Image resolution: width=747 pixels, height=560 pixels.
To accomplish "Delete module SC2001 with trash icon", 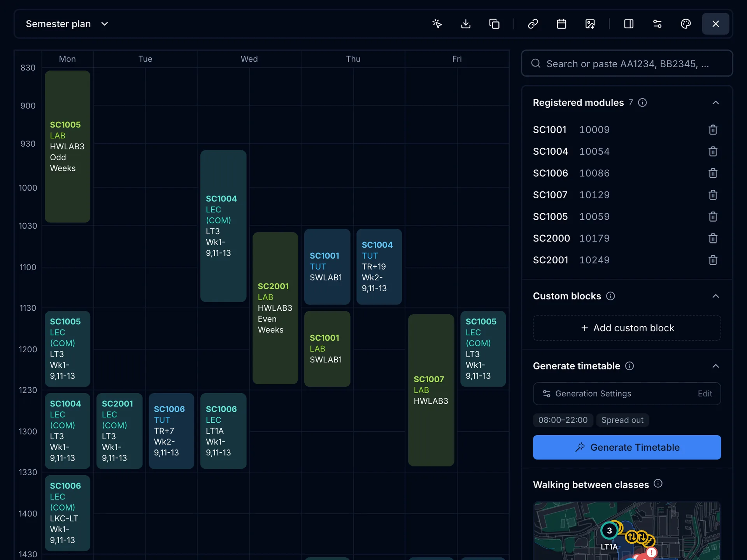I will click(713, 260).
